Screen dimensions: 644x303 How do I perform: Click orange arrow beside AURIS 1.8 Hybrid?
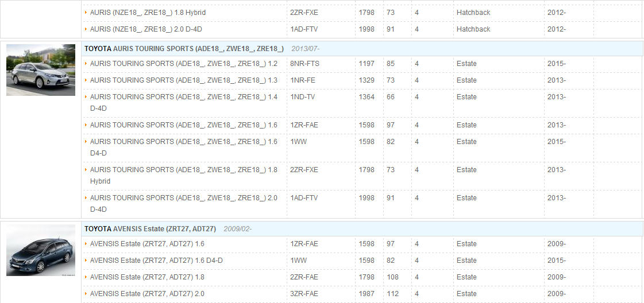pos(86,13)
